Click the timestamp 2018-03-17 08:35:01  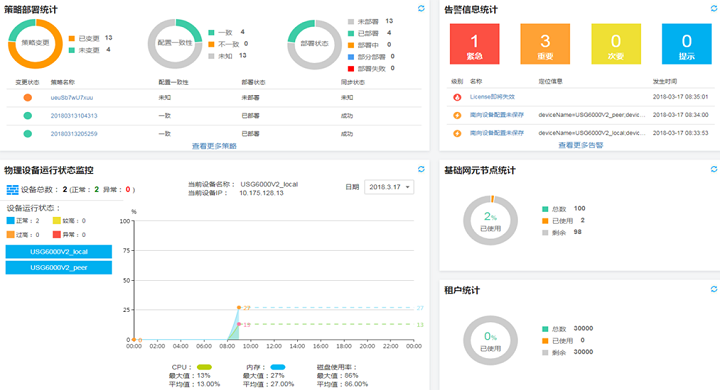point(681,97)
